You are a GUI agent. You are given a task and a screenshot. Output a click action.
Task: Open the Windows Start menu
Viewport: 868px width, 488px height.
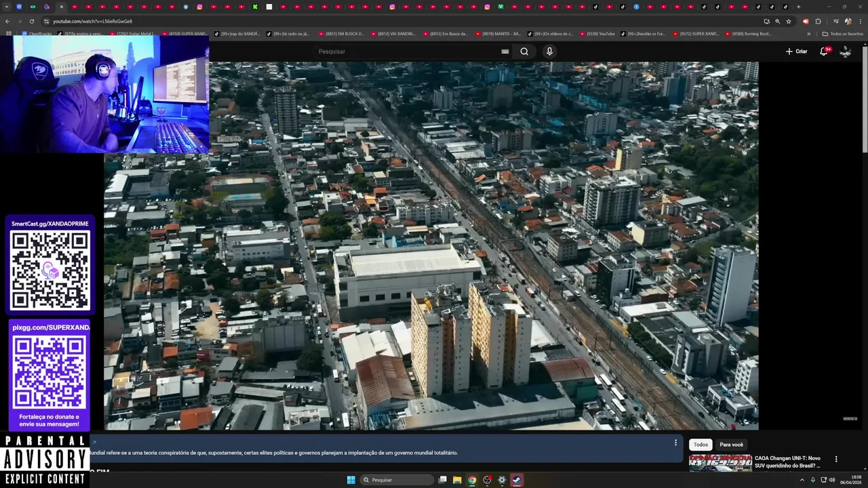[x=351, y=480]
